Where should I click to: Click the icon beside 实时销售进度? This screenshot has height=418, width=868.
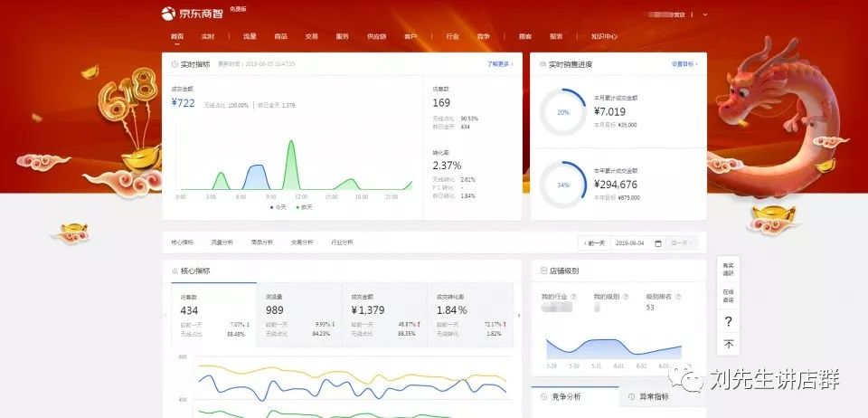542,64
